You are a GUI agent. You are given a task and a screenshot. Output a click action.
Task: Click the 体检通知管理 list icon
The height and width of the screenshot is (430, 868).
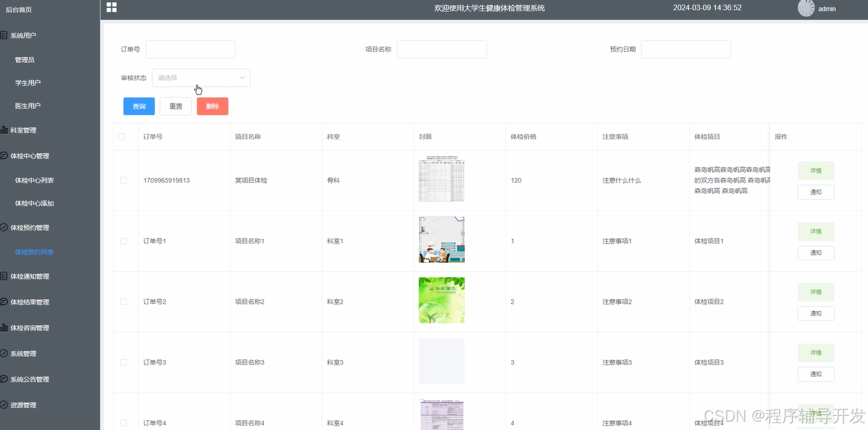(x=4, y=276)
